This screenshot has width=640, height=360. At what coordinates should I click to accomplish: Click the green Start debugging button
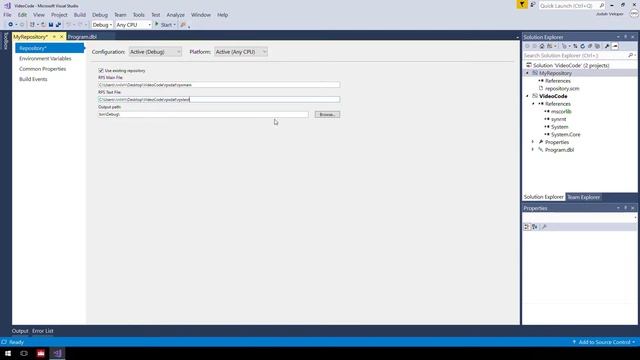[x=165, y=25]
